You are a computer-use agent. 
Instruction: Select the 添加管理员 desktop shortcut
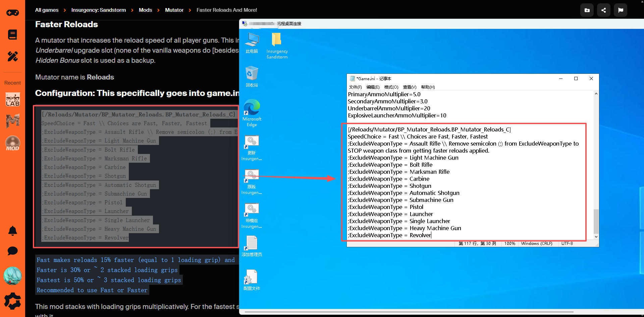(252, 246)
